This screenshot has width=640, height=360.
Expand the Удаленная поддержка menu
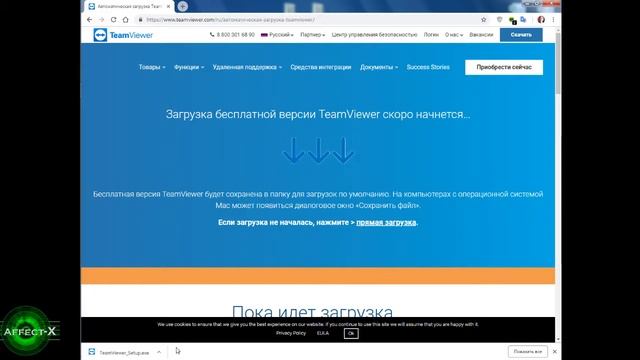point(247,67)
